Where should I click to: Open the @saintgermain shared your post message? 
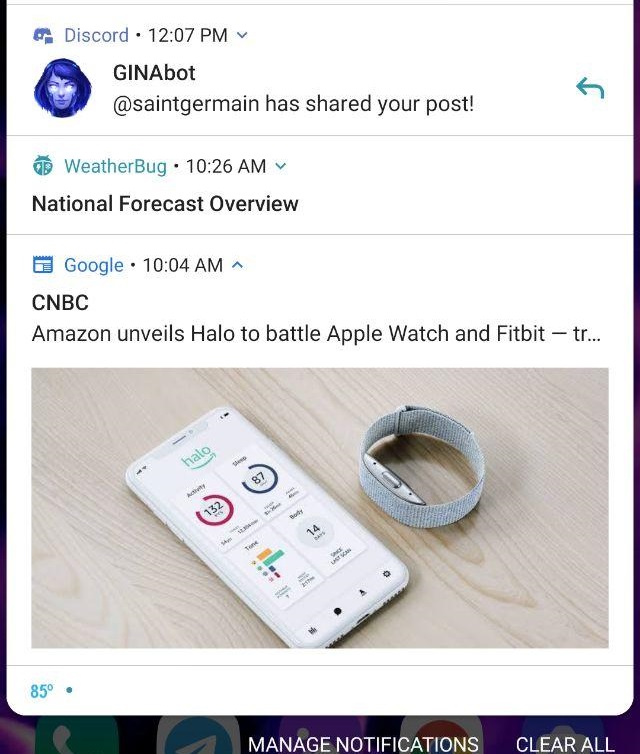293,104
